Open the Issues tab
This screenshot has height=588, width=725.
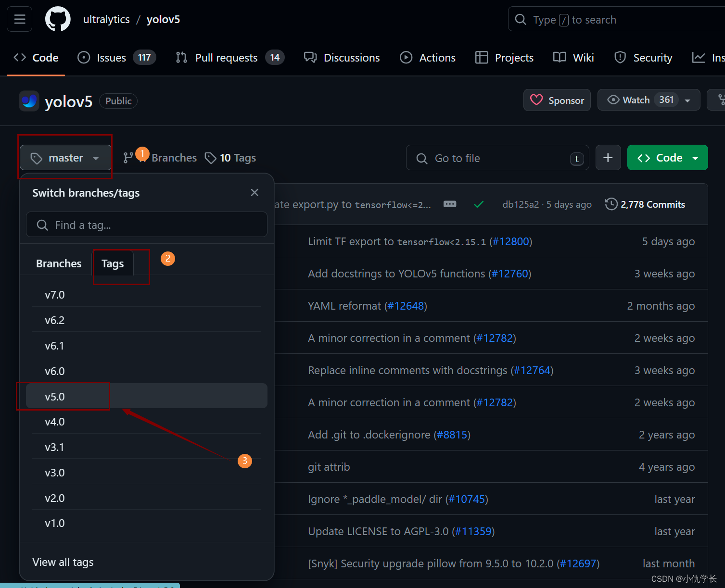pyautogui.click(x=116, y=58)
